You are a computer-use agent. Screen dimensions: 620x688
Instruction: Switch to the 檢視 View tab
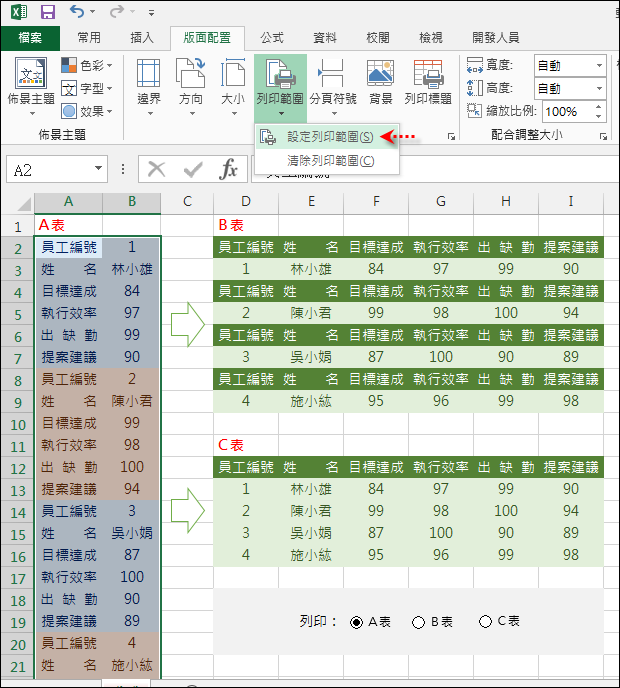(431, 38)
